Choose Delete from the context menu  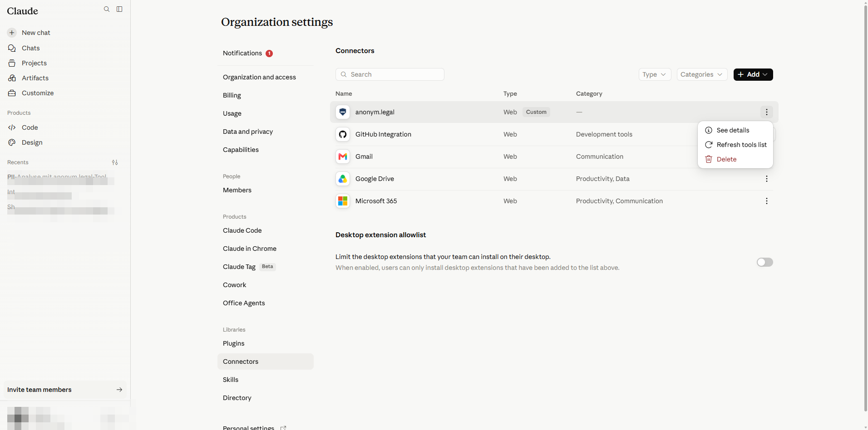click(x=735, y=159)
